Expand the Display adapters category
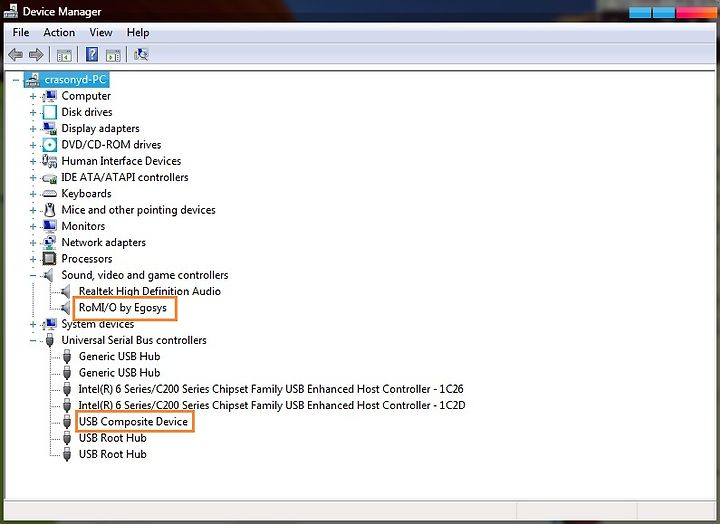Viewport: 720px width, 524px height. click(x=33, y=129)
